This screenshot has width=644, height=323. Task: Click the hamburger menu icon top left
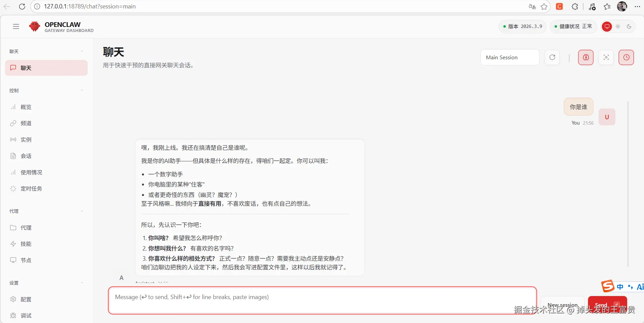pos(16,26)
